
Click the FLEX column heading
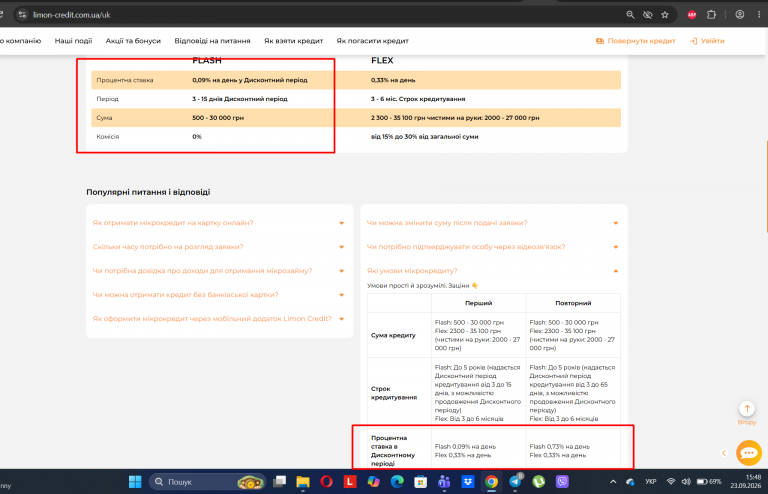point(382,61)
